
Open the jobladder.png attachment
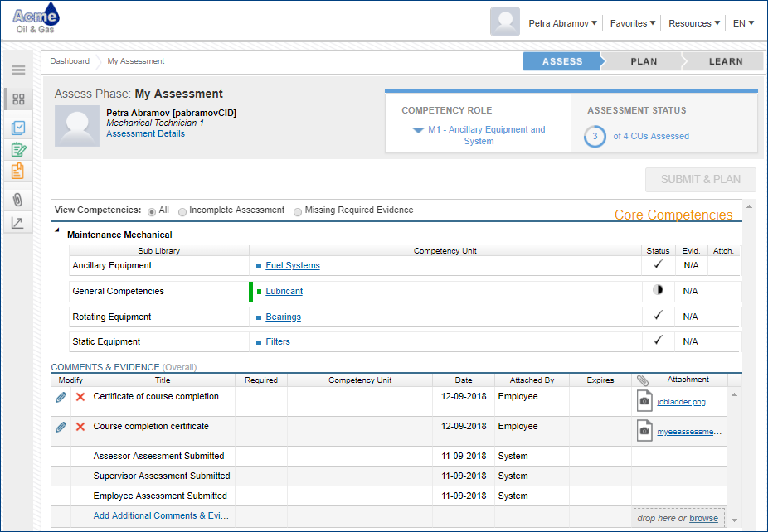tap(681, 402)
